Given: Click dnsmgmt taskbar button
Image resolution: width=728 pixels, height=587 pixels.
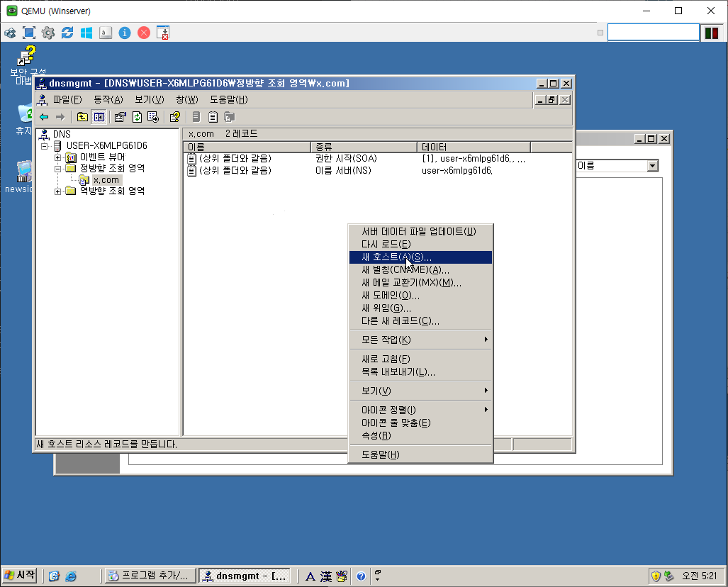Looking at the screenshot, I should point(245,576).
